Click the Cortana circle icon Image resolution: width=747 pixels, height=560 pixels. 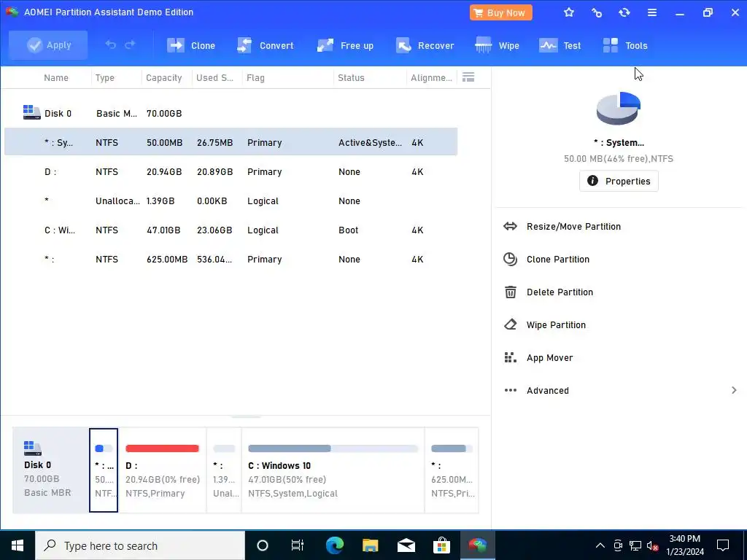263,545
